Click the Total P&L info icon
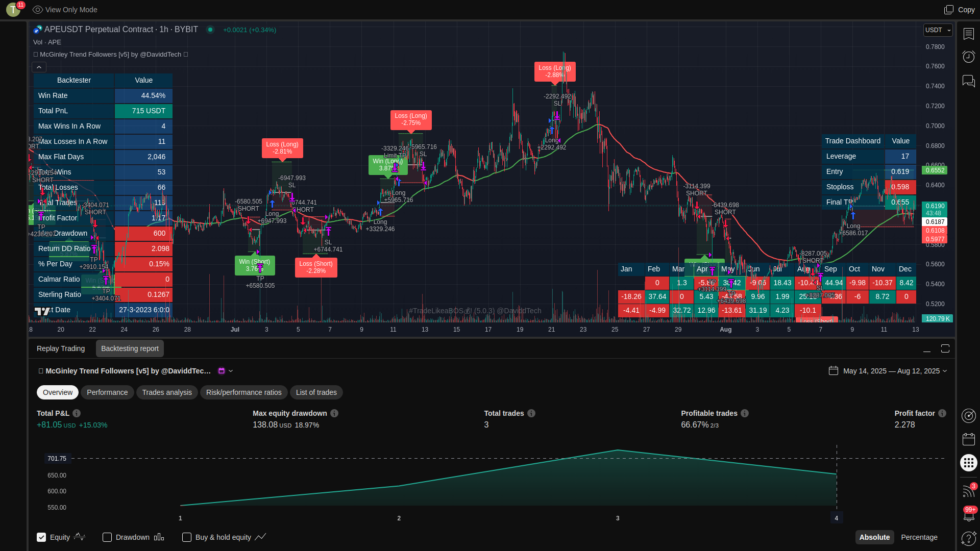The image size is (980, 551). (x=77, y=413)
